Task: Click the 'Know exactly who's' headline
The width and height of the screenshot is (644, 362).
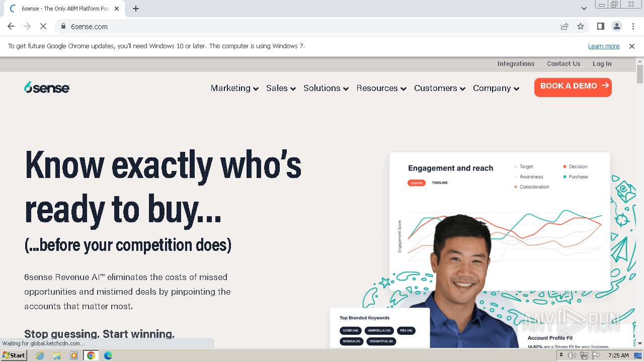Action: pos(163,165)
